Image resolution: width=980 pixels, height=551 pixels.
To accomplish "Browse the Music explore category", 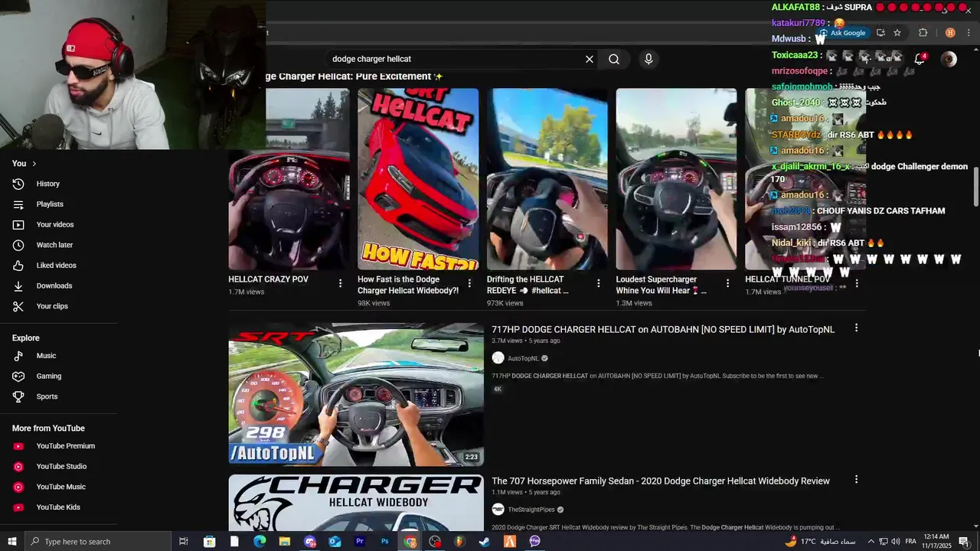I will (x=46, y=356).
